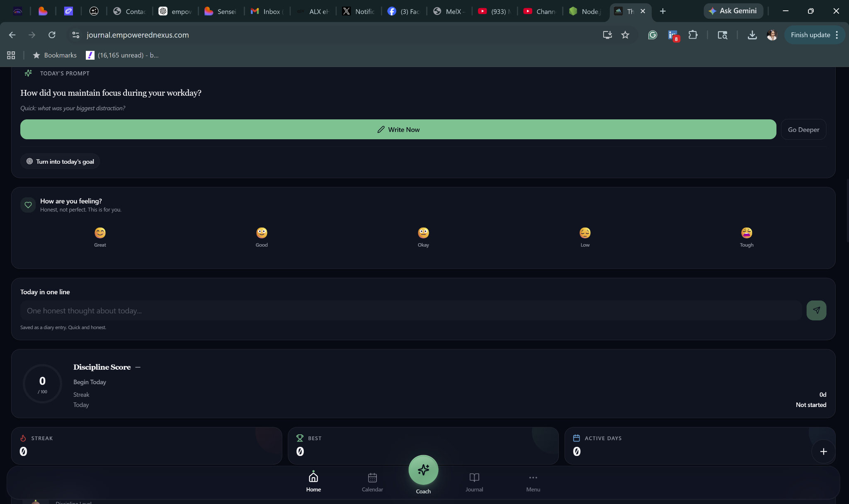This screenshot has width=849, height=504.
Task: Open a new browser tab
Action: [662, 11]
